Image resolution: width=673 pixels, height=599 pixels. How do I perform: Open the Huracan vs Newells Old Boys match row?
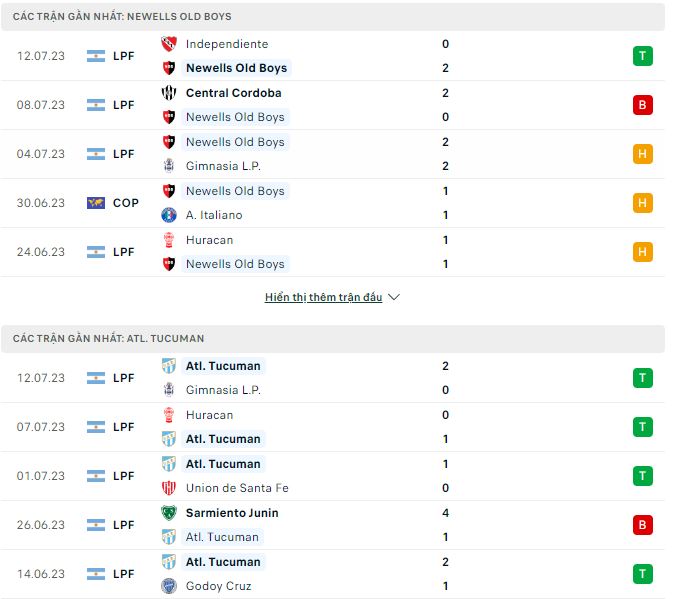[x=330, y=252]
